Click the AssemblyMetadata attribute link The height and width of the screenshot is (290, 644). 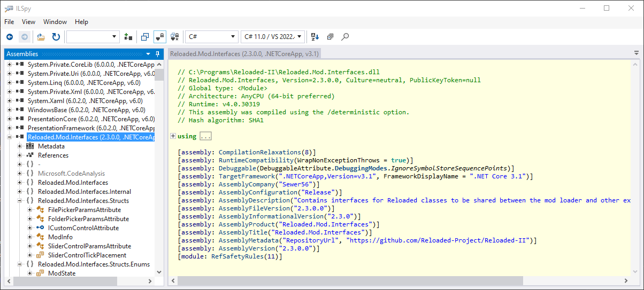click(248, 240)
